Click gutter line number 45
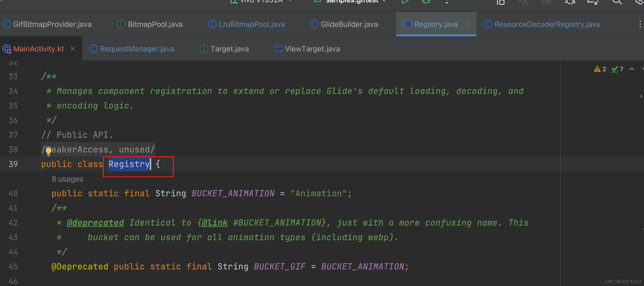The height and width of the screenshot is (286, 644). tap(13, 266)
